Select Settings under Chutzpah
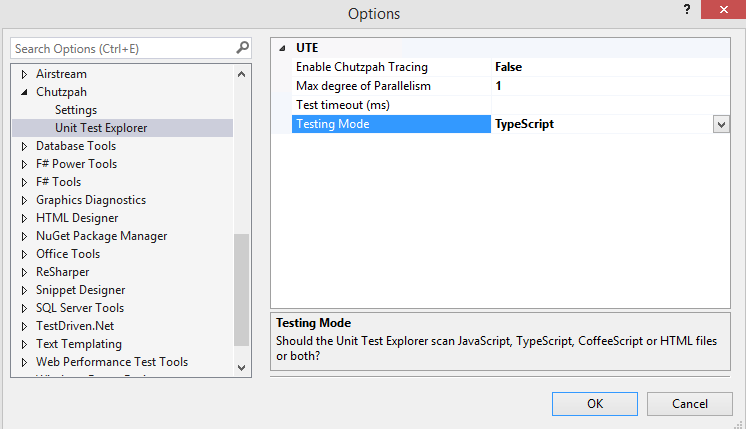Screen dimensions: 746x429 click(x=76, y=110)
